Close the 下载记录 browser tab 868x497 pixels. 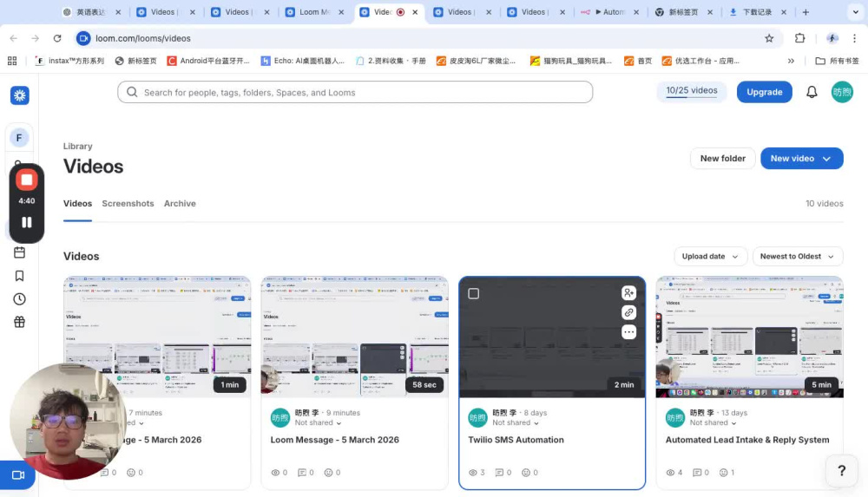pyautogui.click(x=784, y=12)
